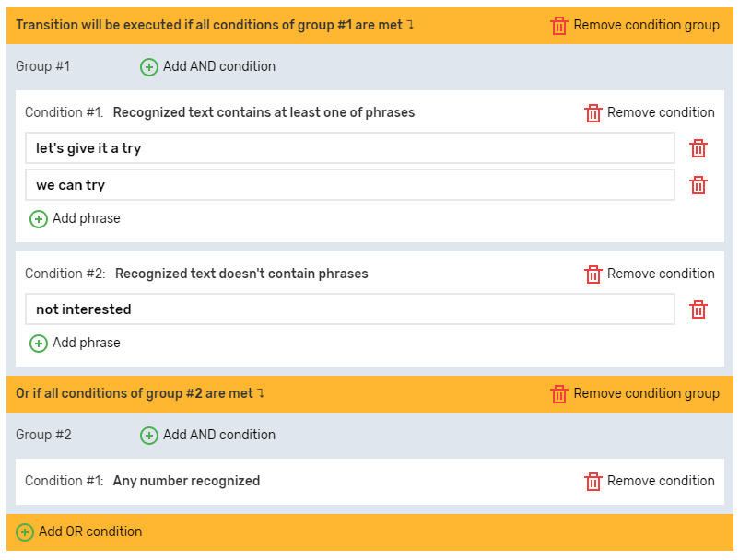
Task: Click into the "we can try" phrase field
Action: tap(350, 185)
